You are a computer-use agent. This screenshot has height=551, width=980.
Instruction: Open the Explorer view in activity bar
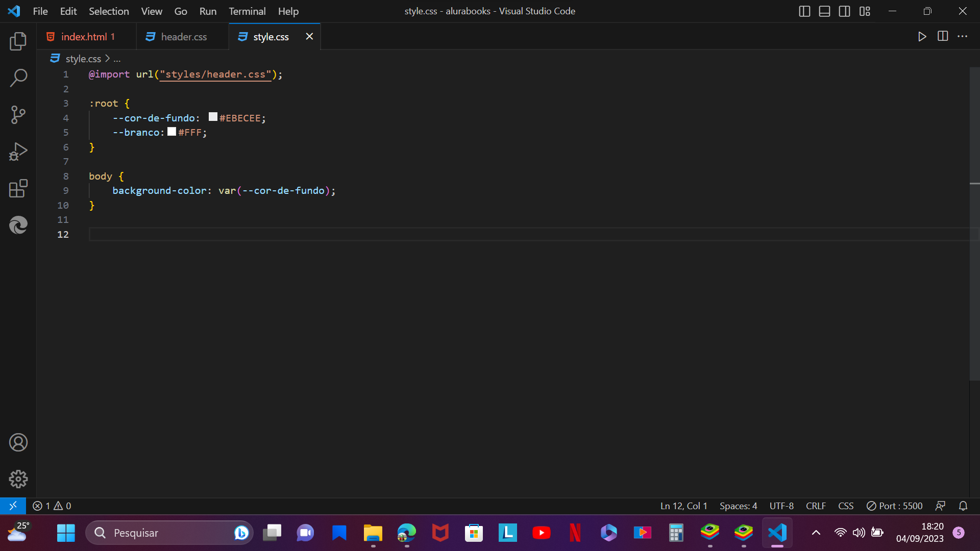coord(18,41)
